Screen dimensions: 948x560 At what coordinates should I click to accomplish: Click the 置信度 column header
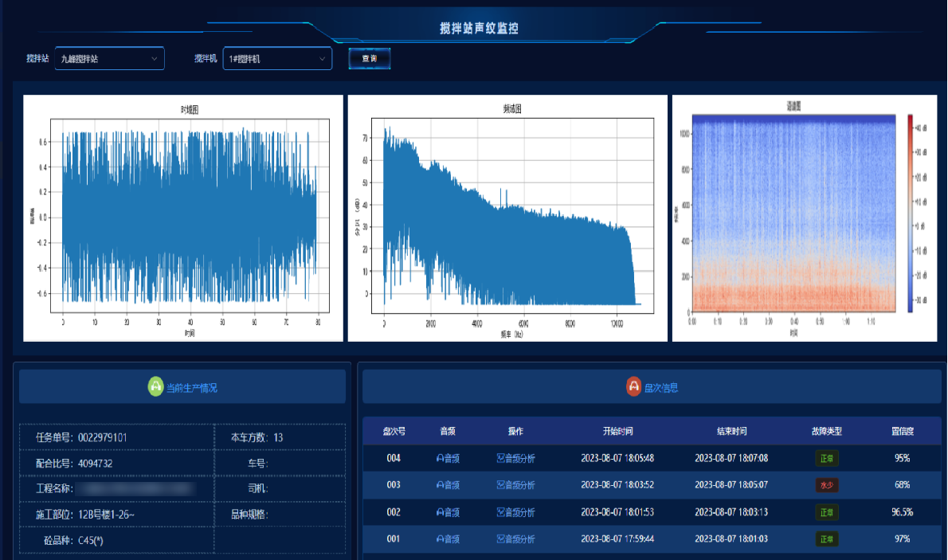[x=902, y=431]
